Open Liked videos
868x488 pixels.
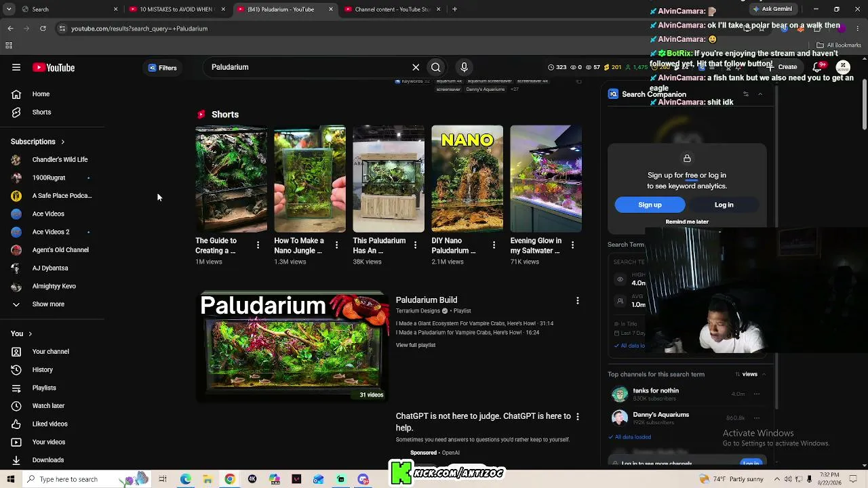click(52, 424)
